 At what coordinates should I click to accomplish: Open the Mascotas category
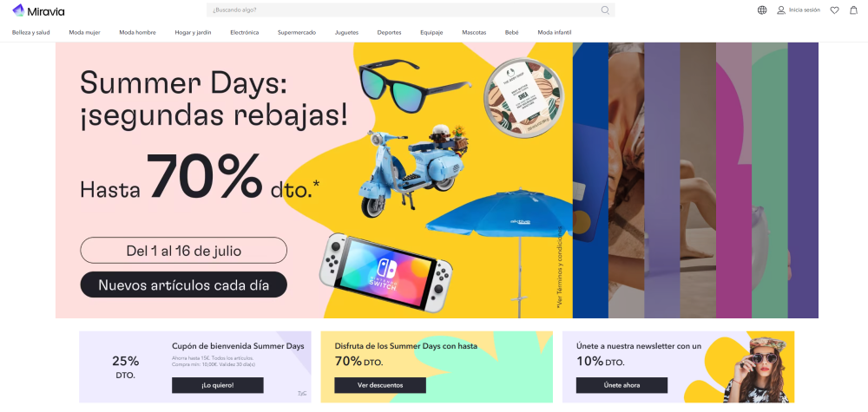[474, 33]
